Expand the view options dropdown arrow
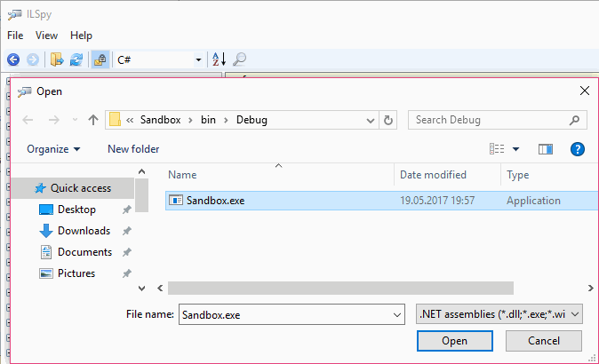Screen dimensions: 599x364 [515, 149]
